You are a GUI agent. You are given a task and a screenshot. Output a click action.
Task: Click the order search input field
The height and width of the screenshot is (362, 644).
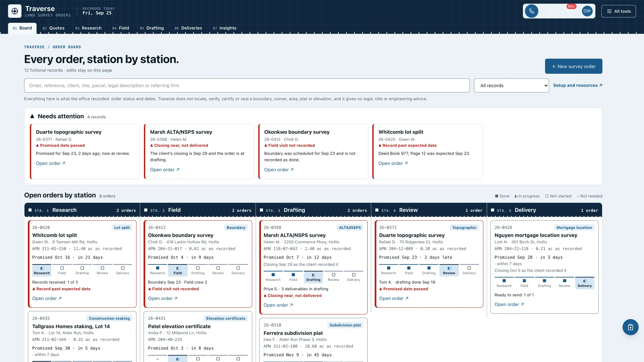point(247,85)
